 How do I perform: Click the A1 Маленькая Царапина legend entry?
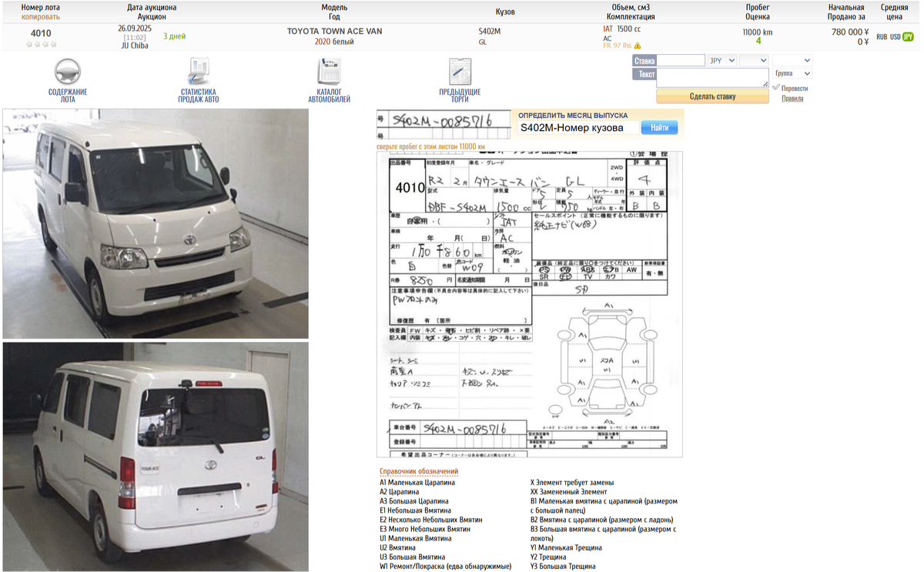click(x=417, y=483)
